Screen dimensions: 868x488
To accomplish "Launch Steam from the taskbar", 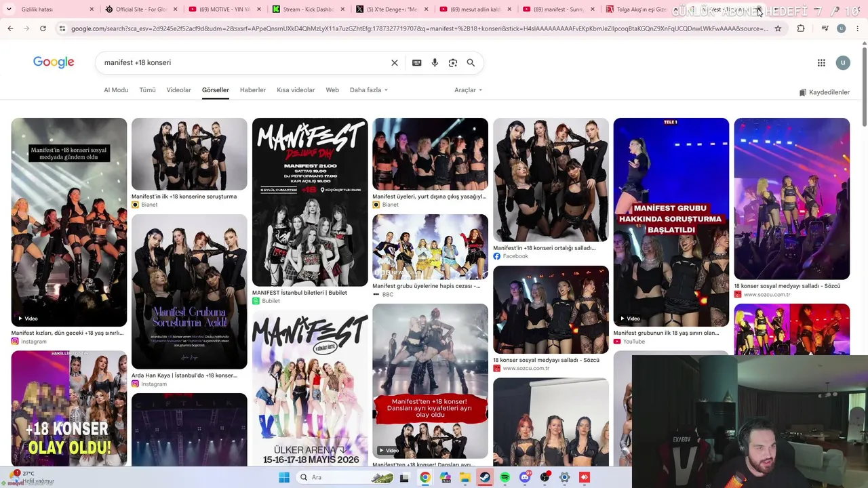I will pyautogui.click(x=485, y=477).
